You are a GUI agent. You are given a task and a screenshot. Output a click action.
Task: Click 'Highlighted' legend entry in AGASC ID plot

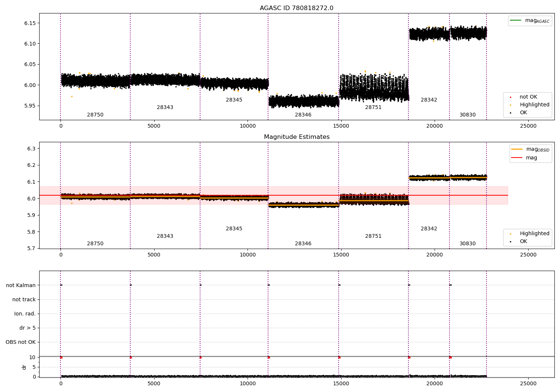click(530, 105)
